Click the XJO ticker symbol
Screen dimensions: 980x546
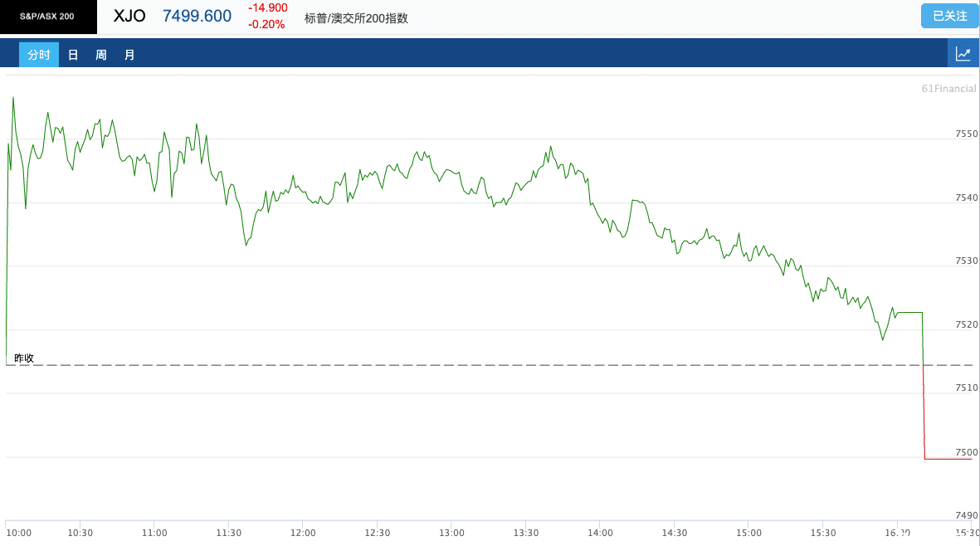[129, 16]
